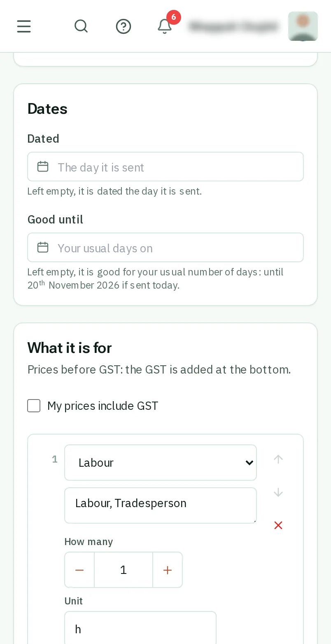The width and height of the screenshot is (331, 644).
Task: Move line item 1 up with arrow
Action: [278, 459]
